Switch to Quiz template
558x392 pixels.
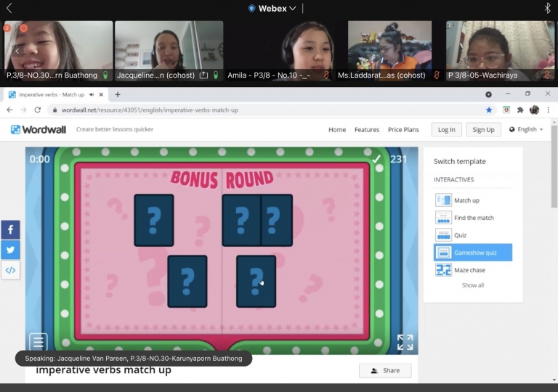(473, 235)
